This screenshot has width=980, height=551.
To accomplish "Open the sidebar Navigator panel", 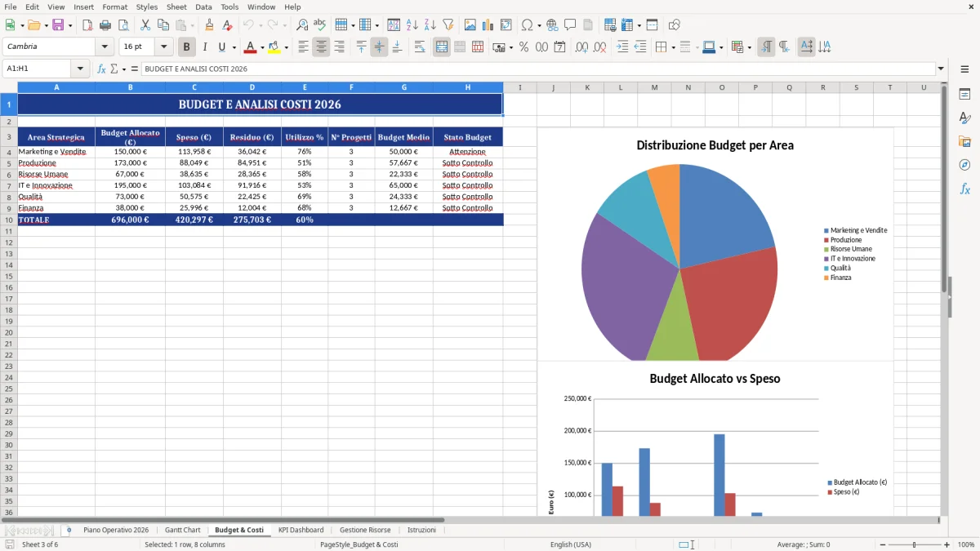I will 964,165.
